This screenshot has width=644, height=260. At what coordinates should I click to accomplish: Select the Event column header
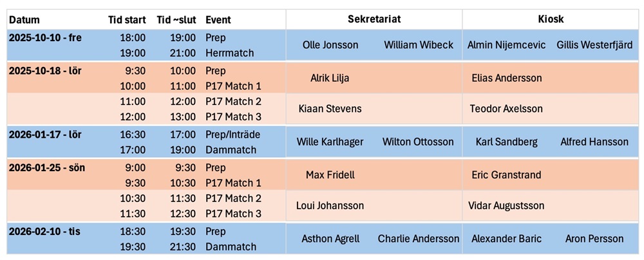tap(218, 20)
